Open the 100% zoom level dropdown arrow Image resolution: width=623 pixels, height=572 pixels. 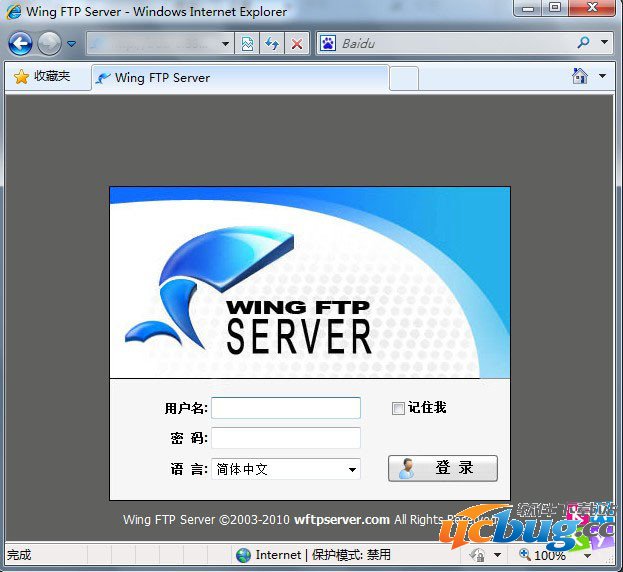click(x=587, y=555)
